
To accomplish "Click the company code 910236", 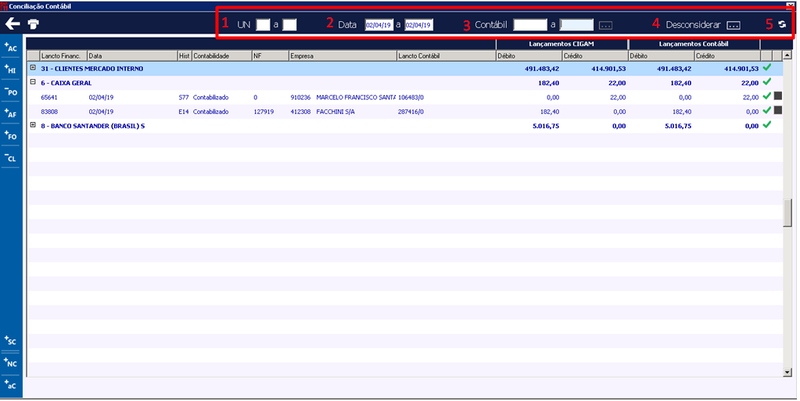I will [x=301, y=97].
